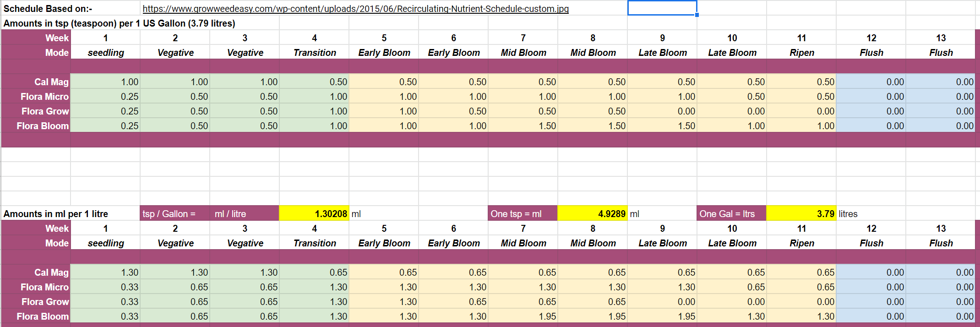Image resolution: width=980 pixels, height=327 pixels.
Task: Click 'Flora Grow' row label in lower table
Action: 45,302
